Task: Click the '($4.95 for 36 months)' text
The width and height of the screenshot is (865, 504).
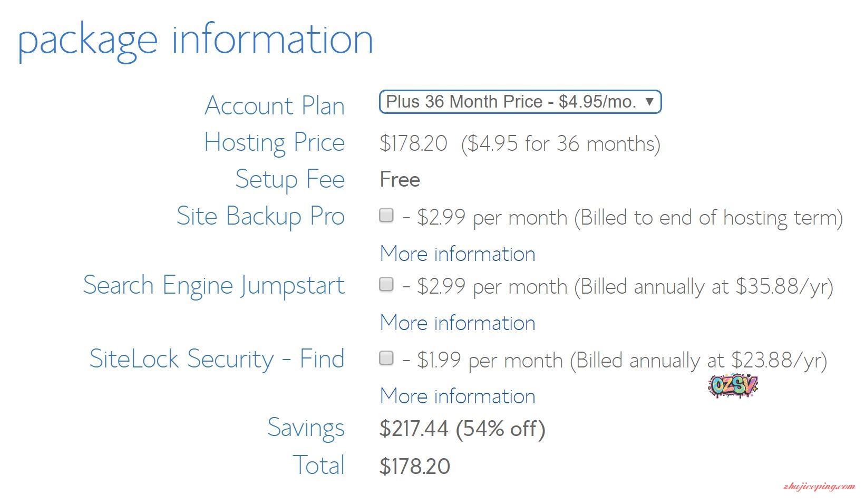Action: [x=560, y=143]
